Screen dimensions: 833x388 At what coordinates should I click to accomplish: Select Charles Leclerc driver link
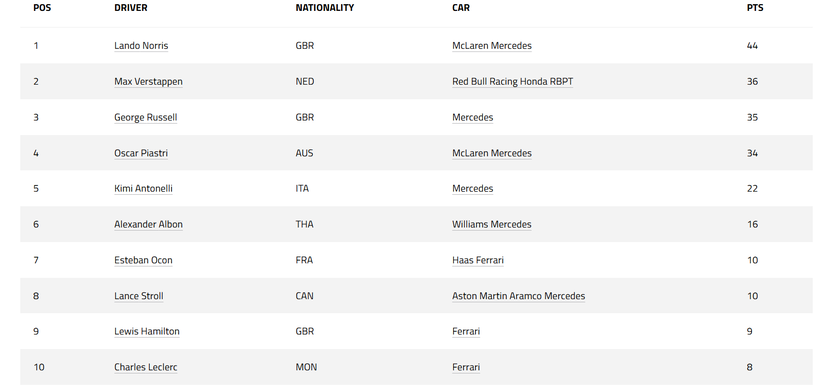[x=146, y=367]
